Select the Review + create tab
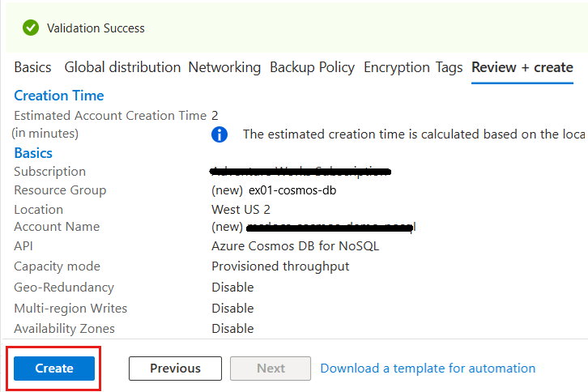 (x=522, y=67)
